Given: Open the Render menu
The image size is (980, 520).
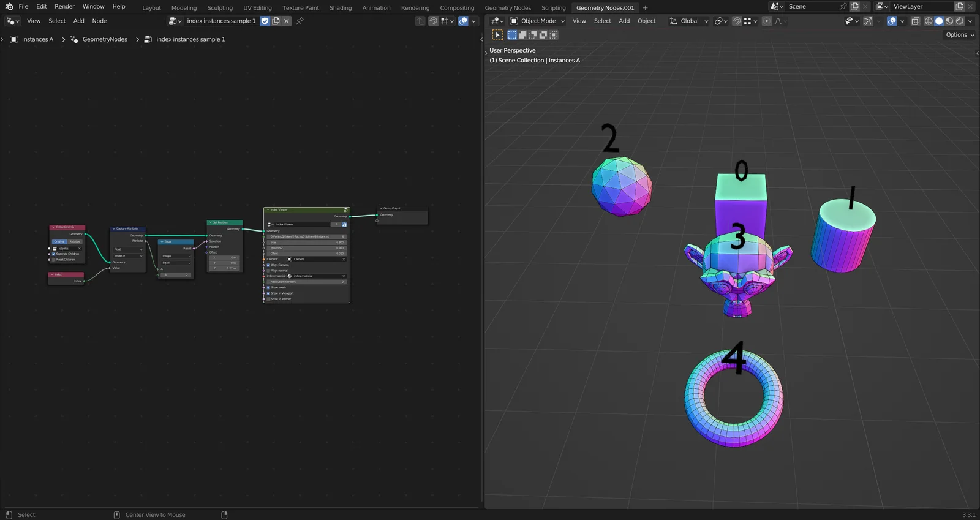Looking at the screenshot, I should click(x=64, y=6).
